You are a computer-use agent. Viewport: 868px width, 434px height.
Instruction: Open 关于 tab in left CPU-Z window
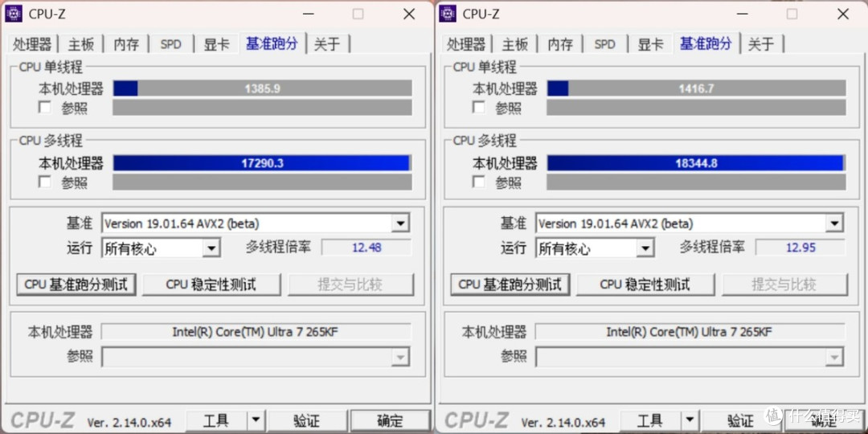tap(327, 44)
